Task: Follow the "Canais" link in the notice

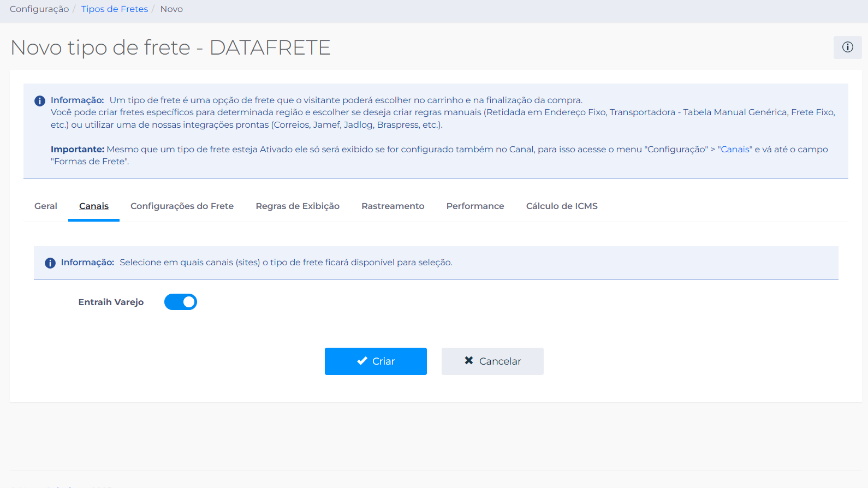Action: click(735, 150)
